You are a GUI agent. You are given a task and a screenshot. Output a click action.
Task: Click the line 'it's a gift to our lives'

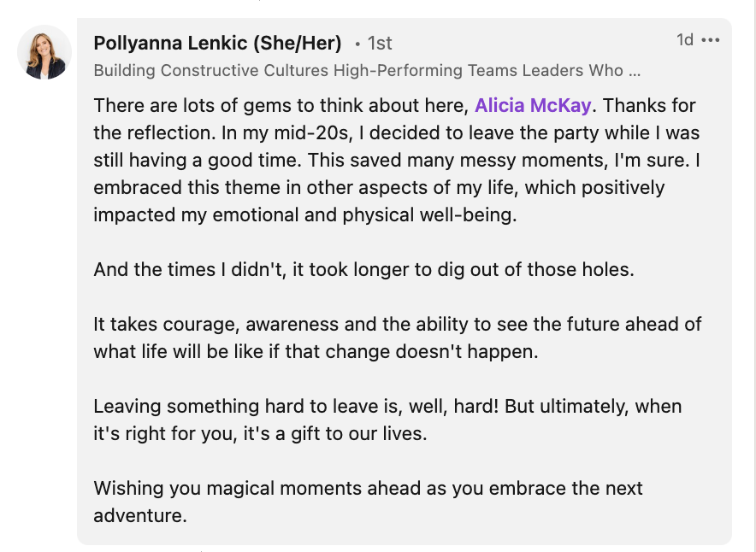(259, 434)
